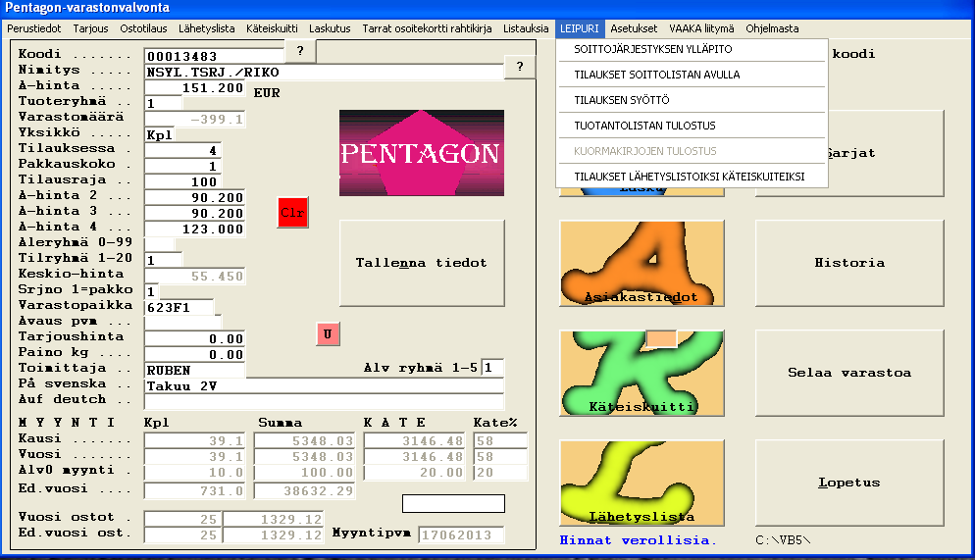975x560 pixels.
Task: Click the Nimitys field with NSYL.TSRJ./RIKO
Action: (x=324, y=73)
